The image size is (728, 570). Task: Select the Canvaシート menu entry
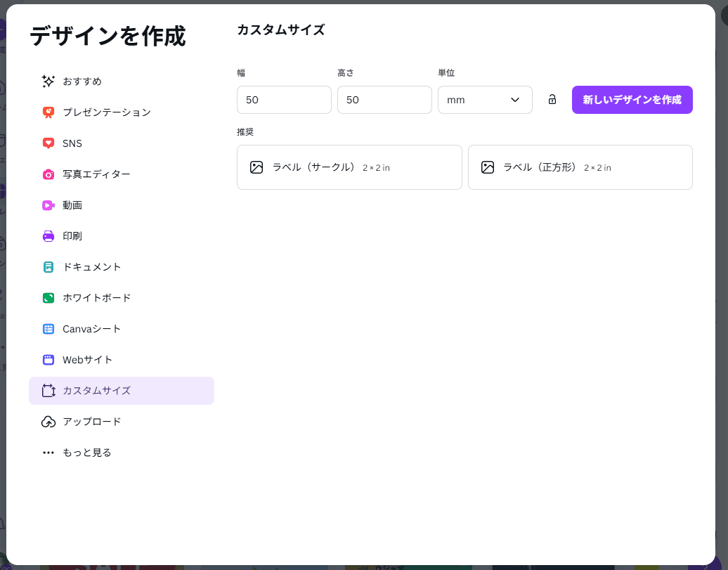[x=91, y=328]
